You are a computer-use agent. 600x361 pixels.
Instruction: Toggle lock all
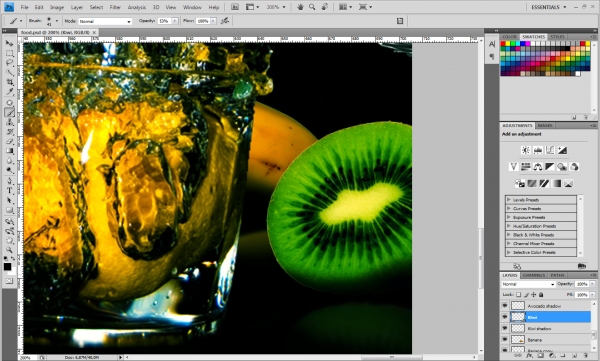pos(541,294)
